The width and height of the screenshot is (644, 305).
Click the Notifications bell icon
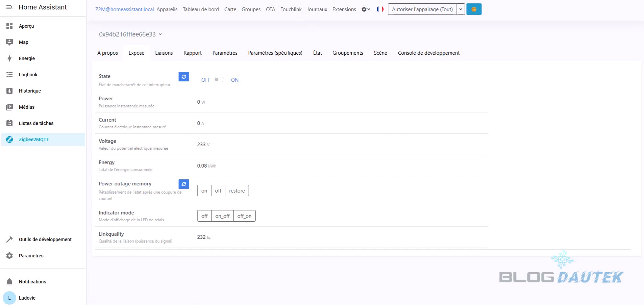point(9,282)
